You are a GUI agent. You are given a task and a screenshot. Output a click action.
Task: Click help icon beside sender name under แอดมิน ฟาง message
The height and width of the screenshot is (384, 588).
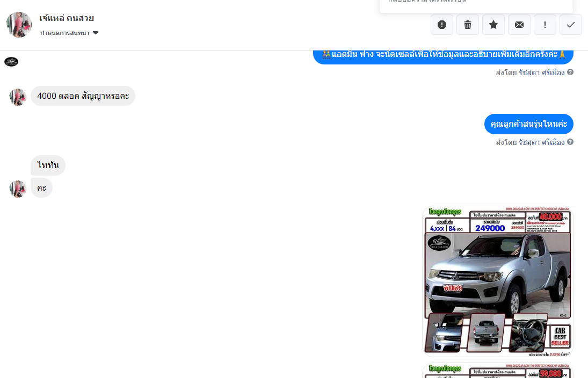[x=570, y=72]
